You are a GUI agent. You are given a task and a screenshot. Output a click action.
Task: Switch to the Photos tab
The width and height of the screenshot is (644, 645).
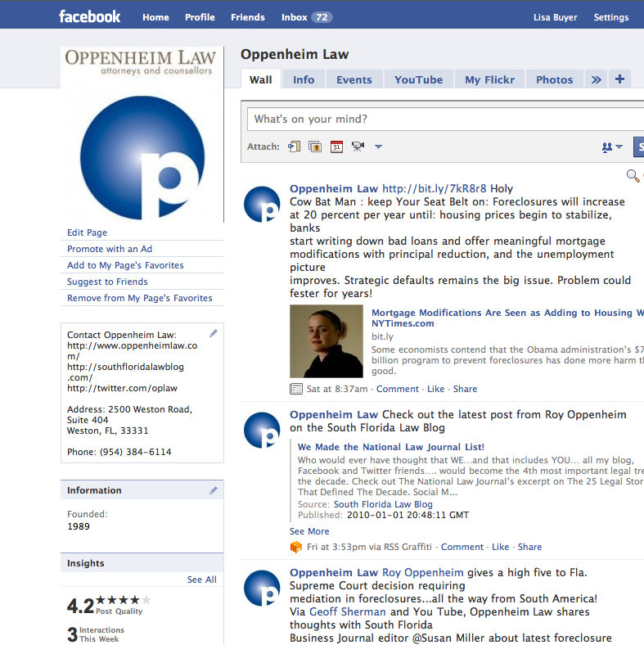(554, 79)
